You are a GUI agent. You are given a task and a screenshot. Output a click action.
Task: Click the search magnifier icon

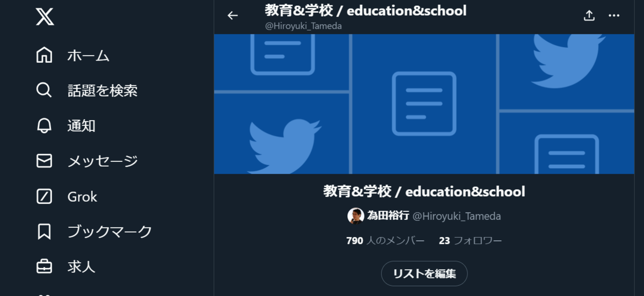coord(44,90)
